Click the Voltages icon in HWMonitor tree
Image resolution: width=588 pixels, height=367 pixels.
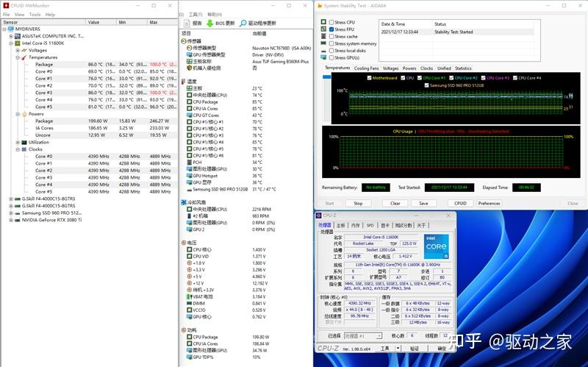pos(24,50)
